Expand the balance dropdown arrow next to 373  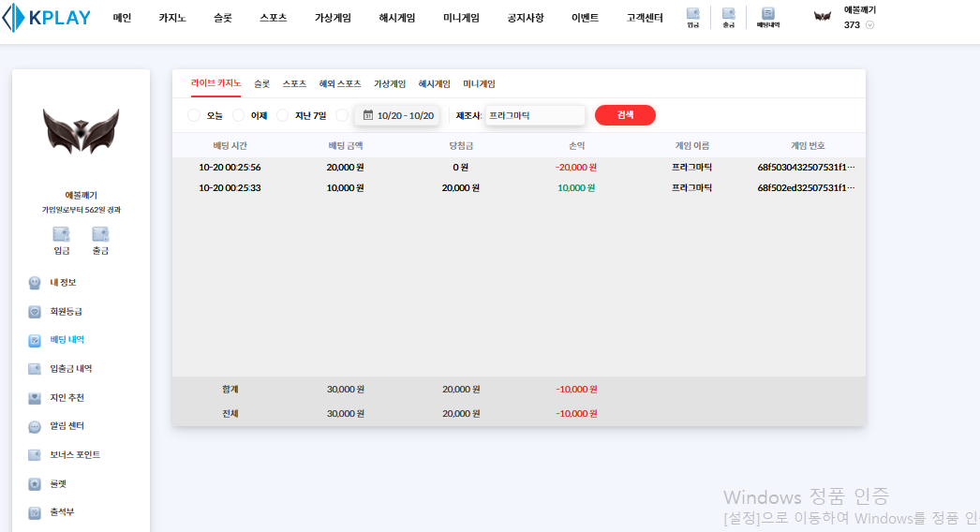coord(869,25)
